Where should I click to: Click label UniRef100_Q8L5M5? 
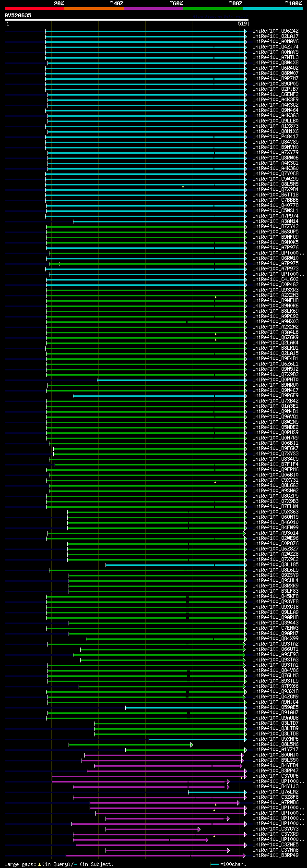pos(275,184)
